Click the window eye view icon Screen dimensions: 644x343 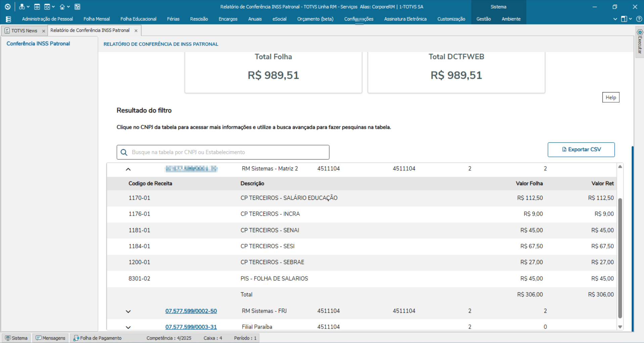coord(37,7)
